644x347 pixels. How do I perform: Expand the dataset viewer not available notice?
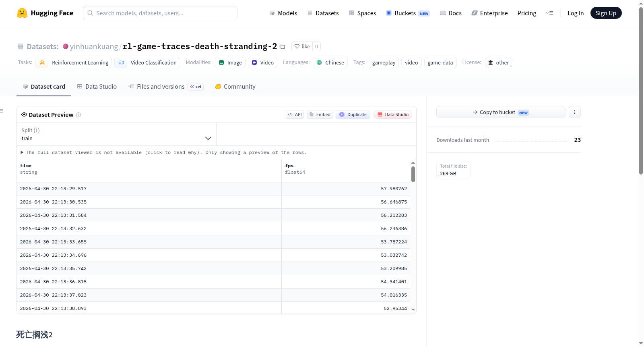(163, 152)
